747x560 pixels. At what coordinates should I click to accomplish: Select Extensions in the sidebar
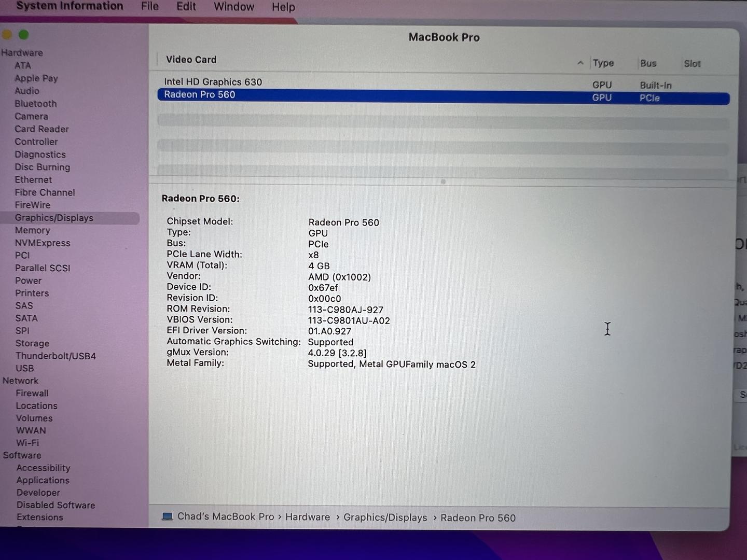pyautogui.click(x=39, y=517)
